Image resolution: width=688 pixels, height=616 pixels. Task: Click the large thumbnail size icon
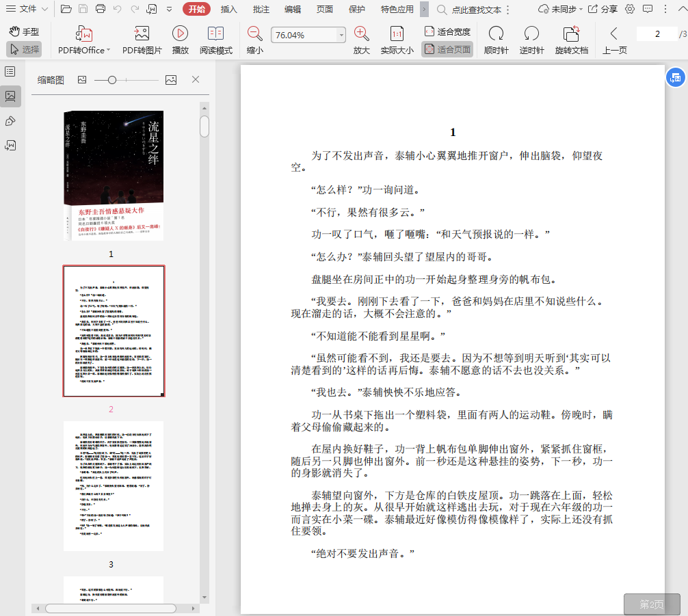tap(171, 80)
